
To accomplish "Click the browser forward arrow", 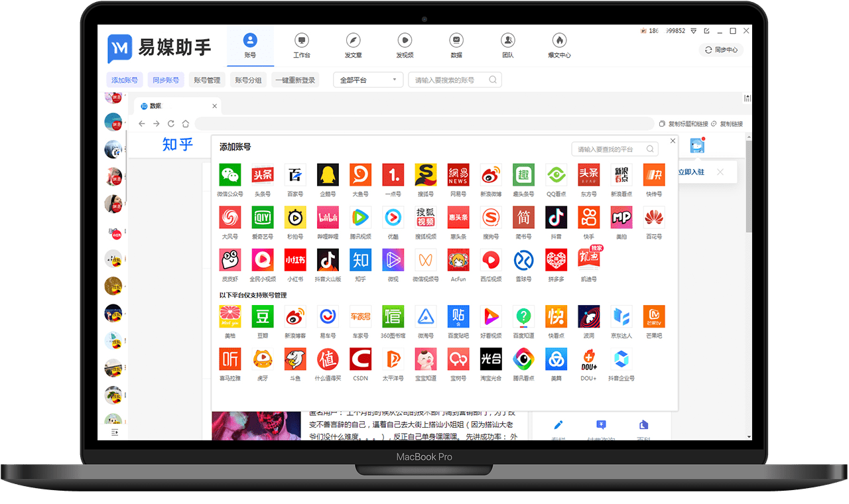I will click(157, 124).
